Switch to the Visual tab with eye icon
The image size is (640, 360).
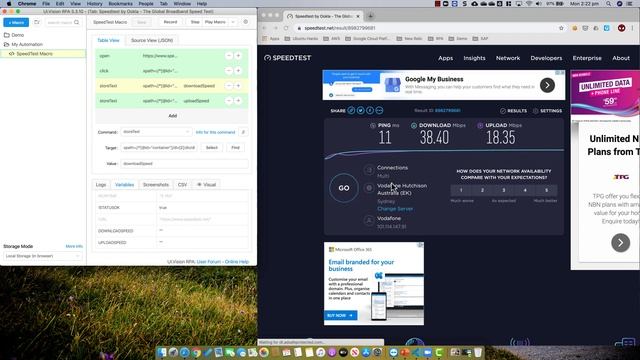point(207,185)
